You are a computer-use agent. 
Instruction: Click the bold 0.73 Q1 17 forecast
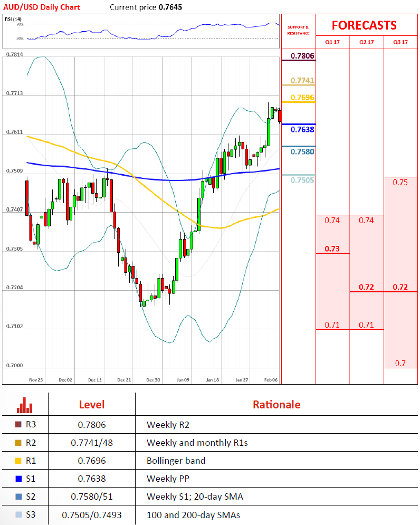point(332,249)
